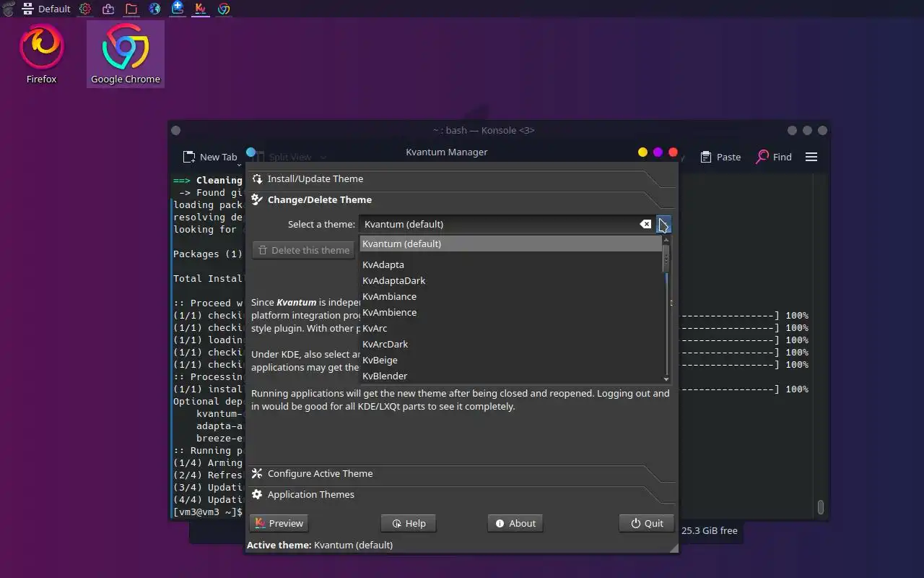
Task: Collapse the theme combo box arrow
Action: click(x=664, y=224)
